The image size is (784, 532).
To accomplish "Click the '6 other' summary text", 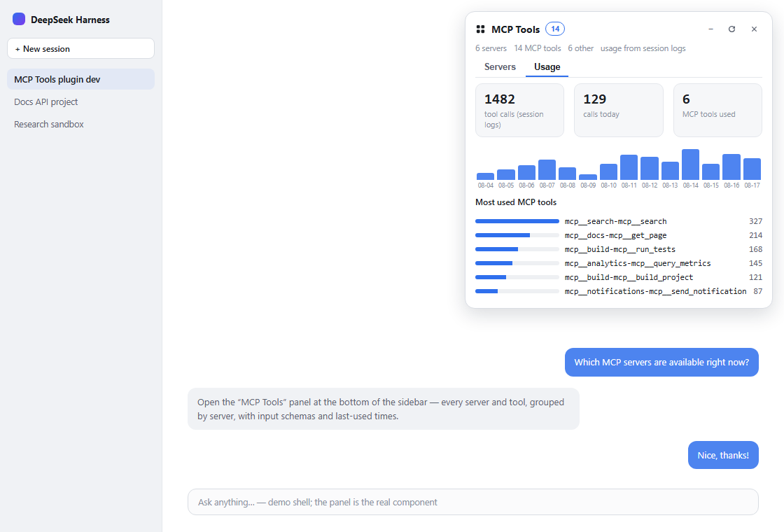I will point(581,48).
